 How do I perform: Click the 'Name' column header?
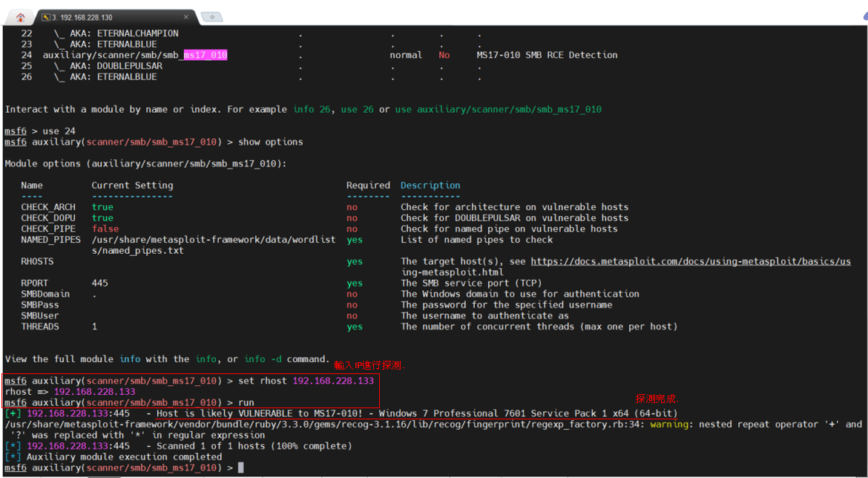(x=32, y=186)
